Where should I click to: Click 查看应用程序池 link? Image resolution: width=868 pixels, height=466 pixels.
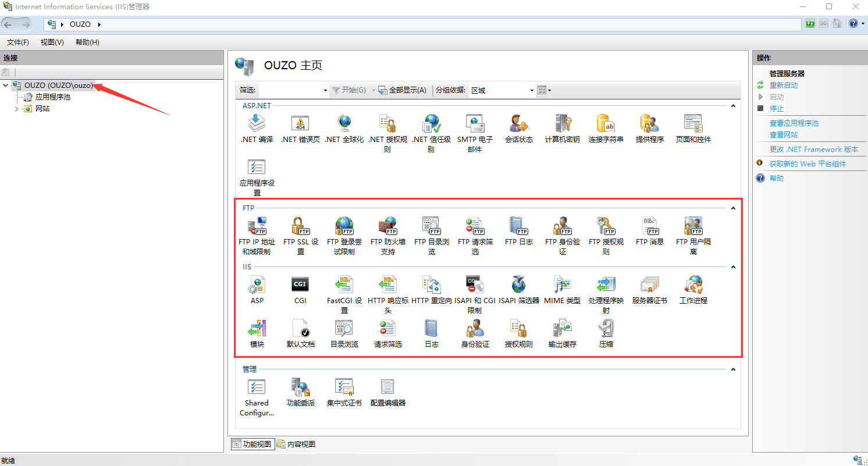[794, 123]
